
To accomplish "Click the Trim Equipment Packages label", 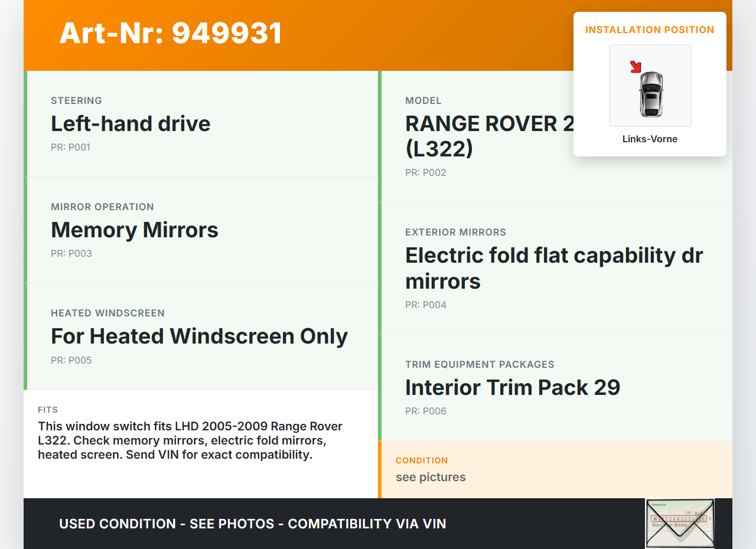I will tap(480, 364).
